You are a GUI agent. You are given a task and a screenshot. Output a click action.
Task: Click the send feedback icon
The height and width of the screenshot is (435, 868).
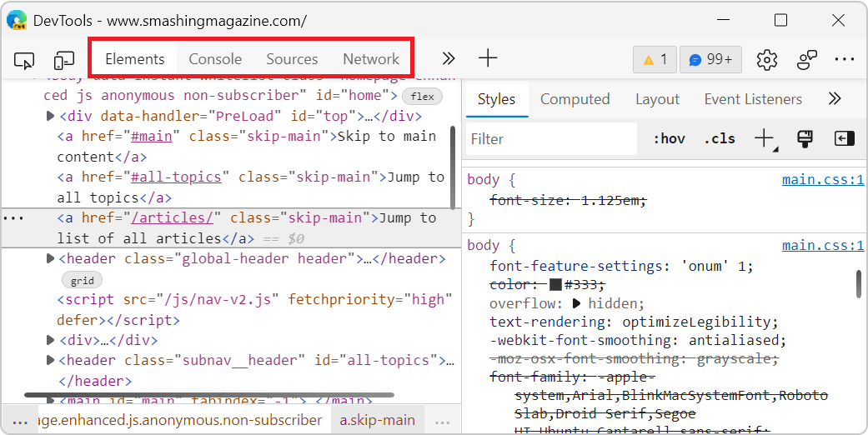[807, 59]
